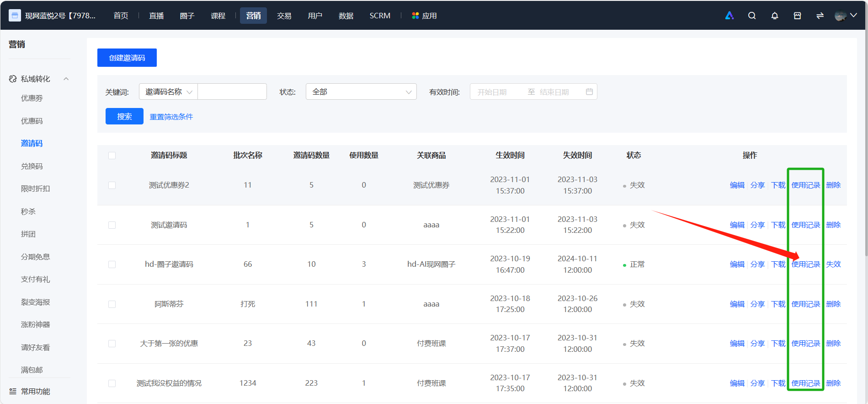Click the 重置筛选条件 link
The width and height of the screenshot is (868, 404).
(x=171, y=117)
